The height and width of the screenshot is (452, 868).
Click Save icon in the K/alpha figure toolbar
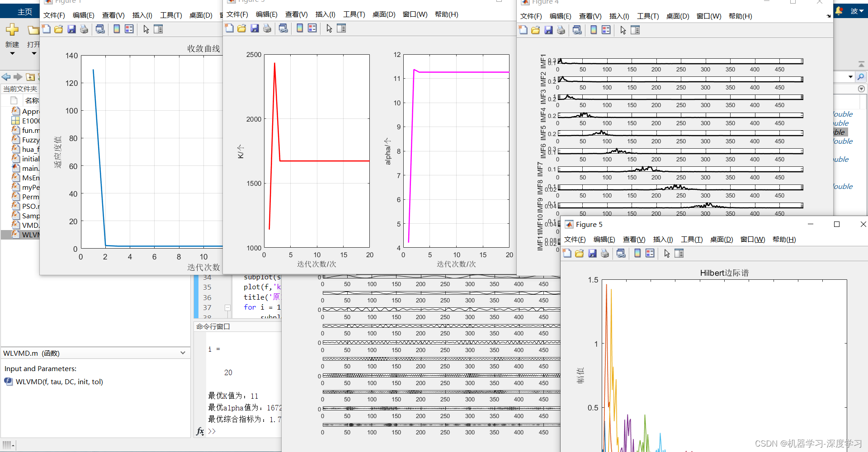point(255,28)
